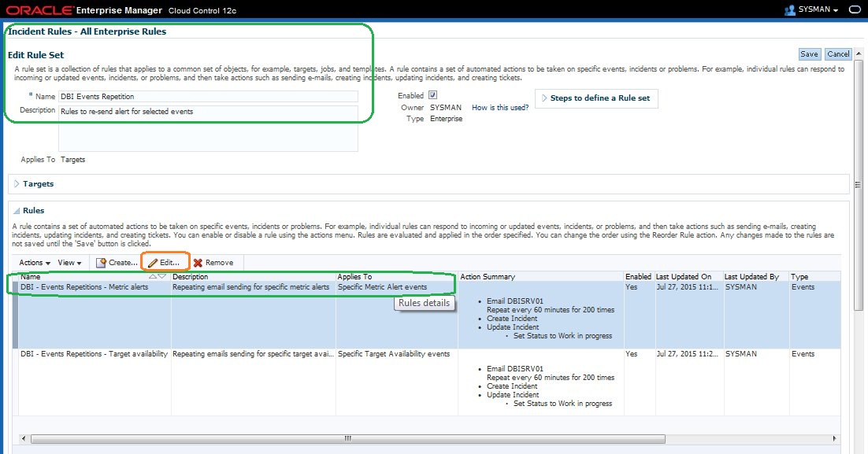Click the SYSMAN user accounts icon
Image resolution: width=868 pixels, height=454 pixels.
coord(790,10)
